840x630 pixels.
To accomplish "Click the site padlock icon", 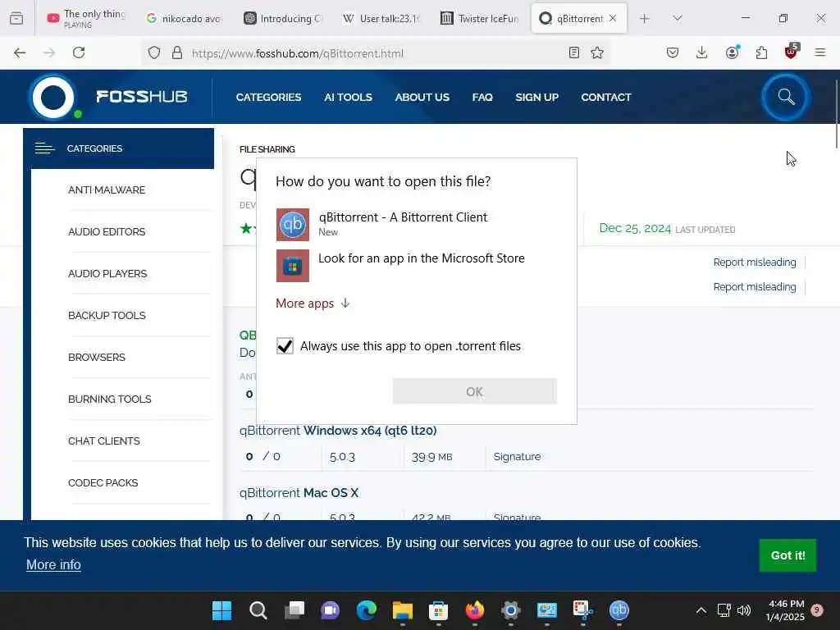I will pos(177,53).
